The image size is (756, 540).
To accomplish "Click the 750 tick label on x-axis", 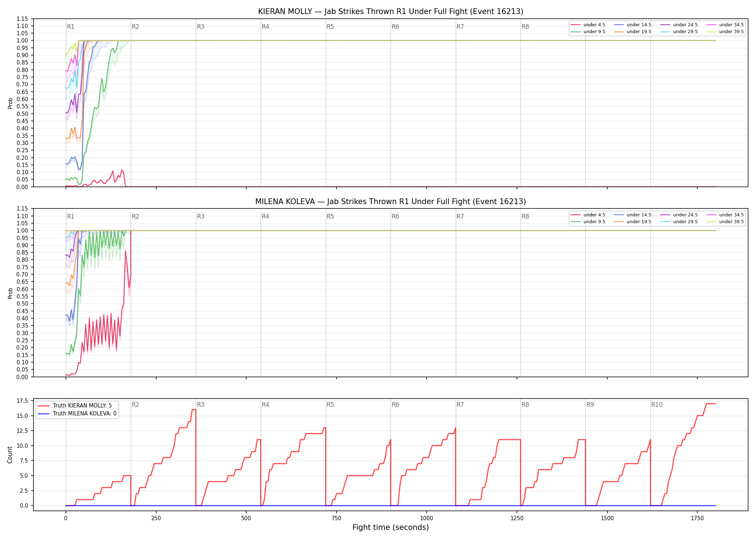I will tap(337, 518).
